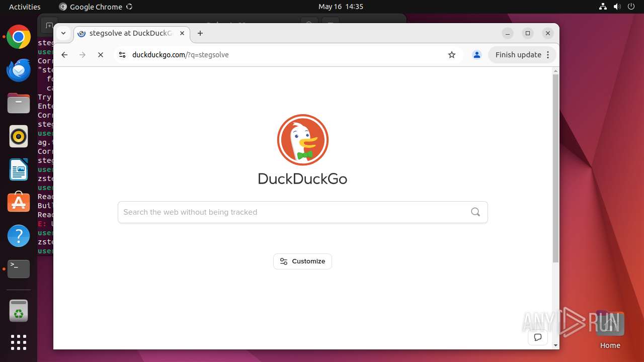Maximize the Chrome window

coord(528,33)
